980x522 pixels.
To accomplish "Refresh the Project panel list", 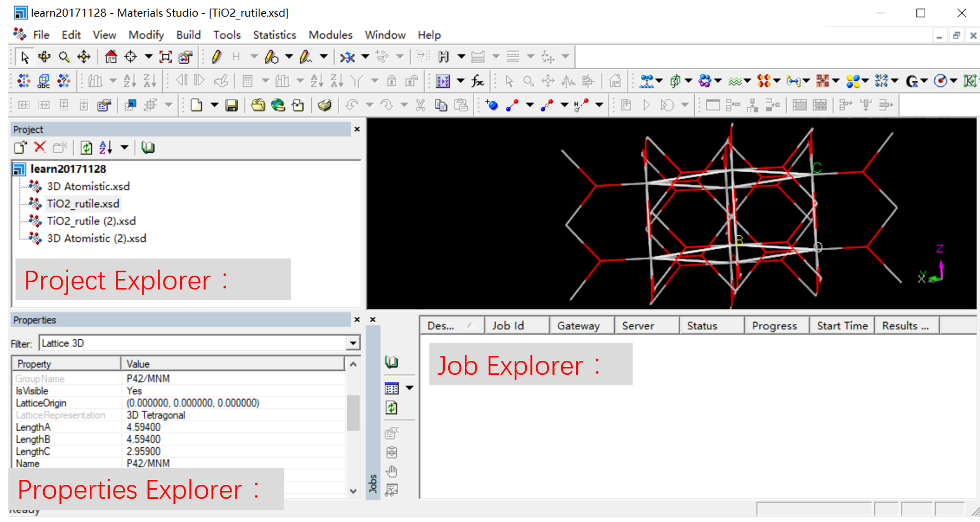I will point(86,147).
